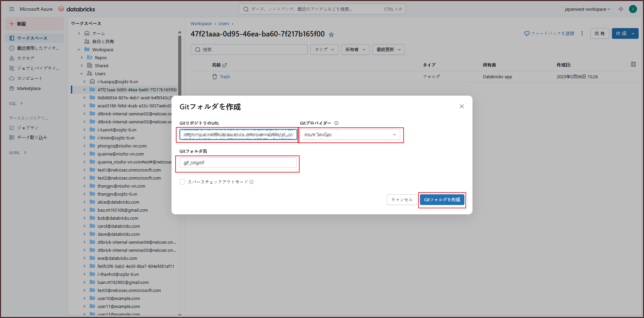
Task: Click the user avatar icon
Action: (633, 9)
